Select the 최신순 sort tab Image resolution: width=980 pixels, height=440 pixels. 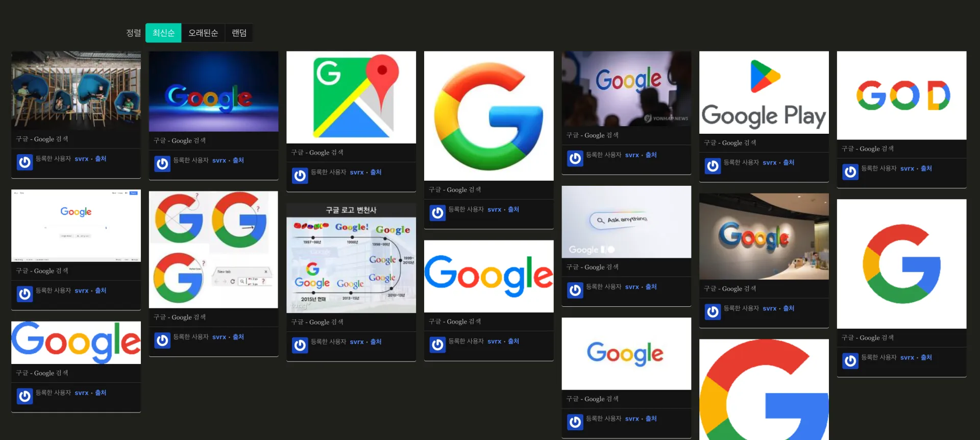point(163,33)
